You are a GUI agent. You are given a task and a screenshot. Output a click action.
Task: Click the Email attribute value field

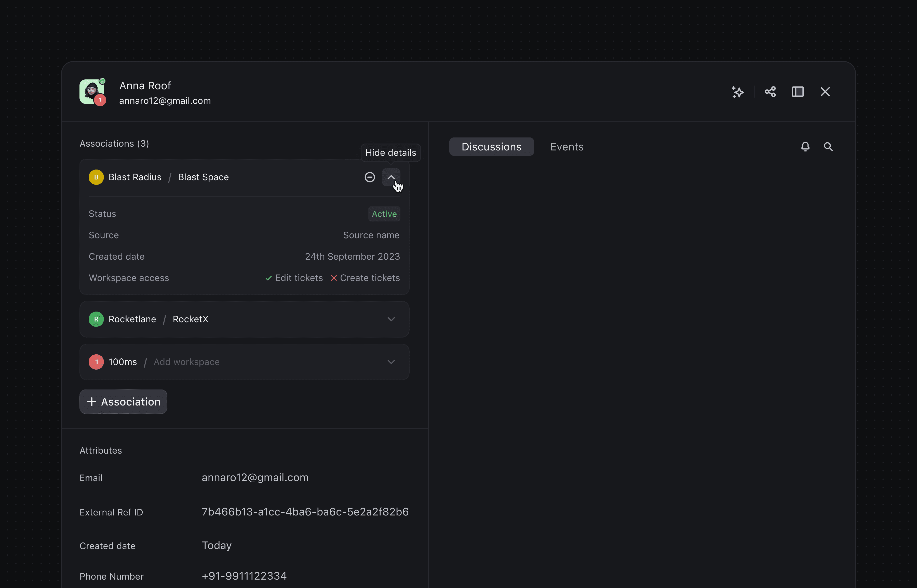tap(255, 478)
